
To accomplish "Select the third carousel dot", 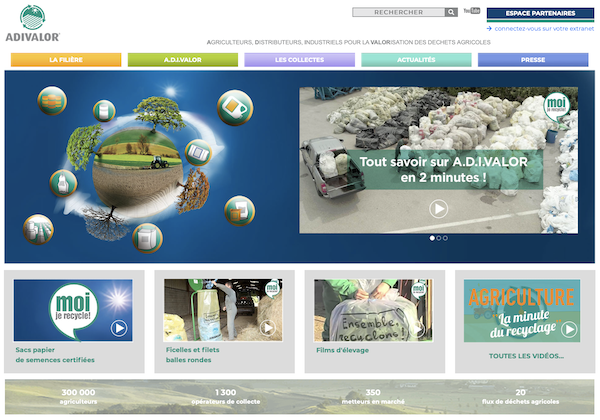I will point(445,238).
